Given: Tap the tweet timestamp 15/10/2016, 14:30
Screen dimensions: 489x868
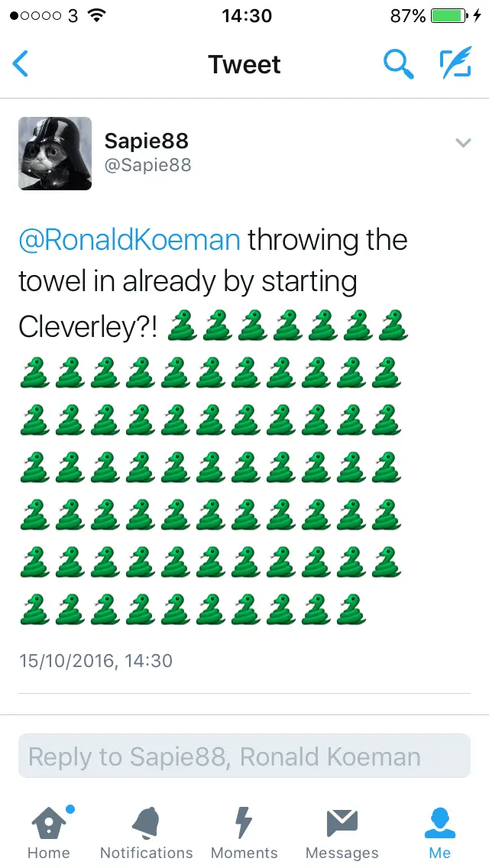Looking at the screenshot, I should [96, 660].
